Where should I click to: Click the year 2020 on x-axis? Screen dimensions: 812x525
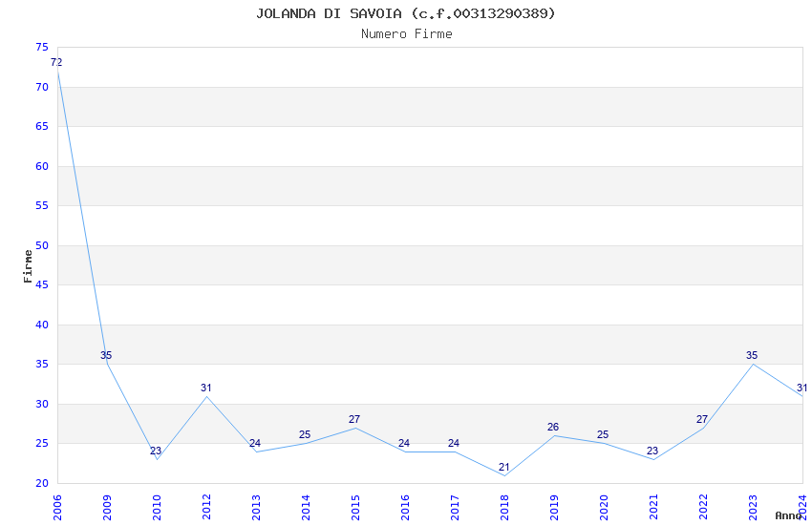click(x=605, y=507)
